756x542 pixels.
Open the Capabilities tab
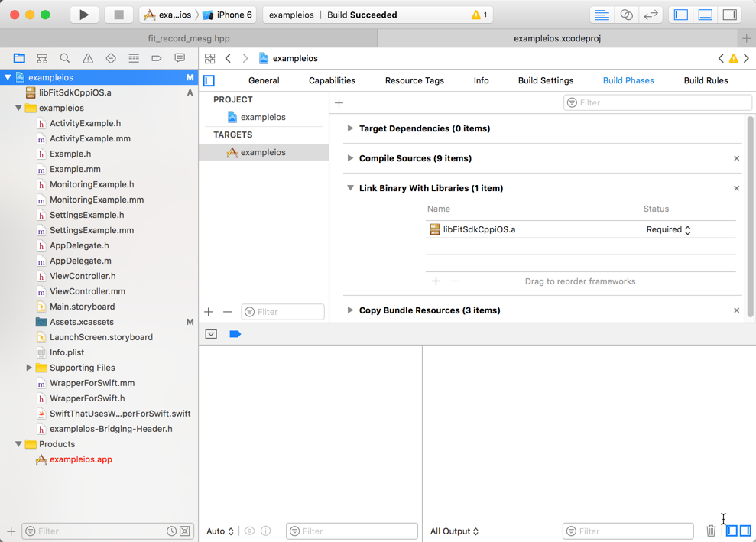pyautogui.click(x=332, y=80)
